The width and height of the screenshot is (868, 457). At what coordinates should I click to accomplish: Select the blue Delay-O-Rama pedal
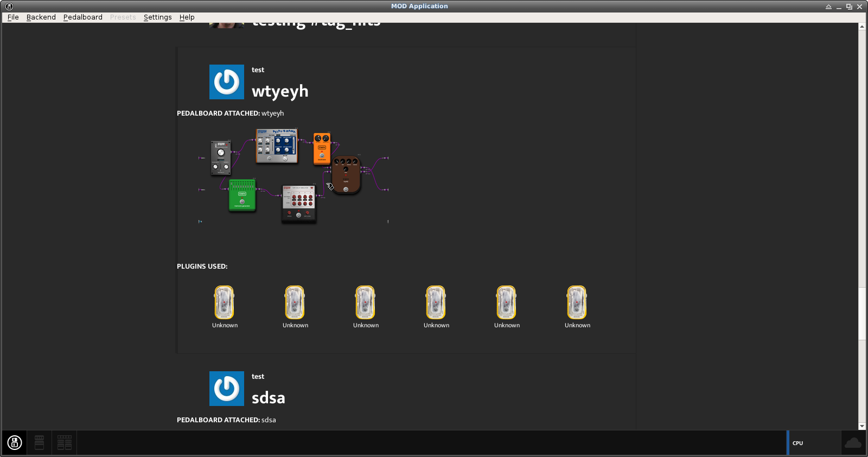pyautogui.click(x=277, y=146)
